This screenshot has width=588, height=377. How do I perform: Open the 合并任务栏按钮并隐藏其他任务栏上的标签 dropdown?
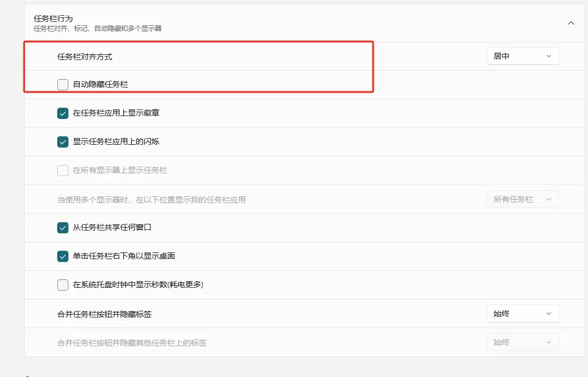[x=523, y=342]
